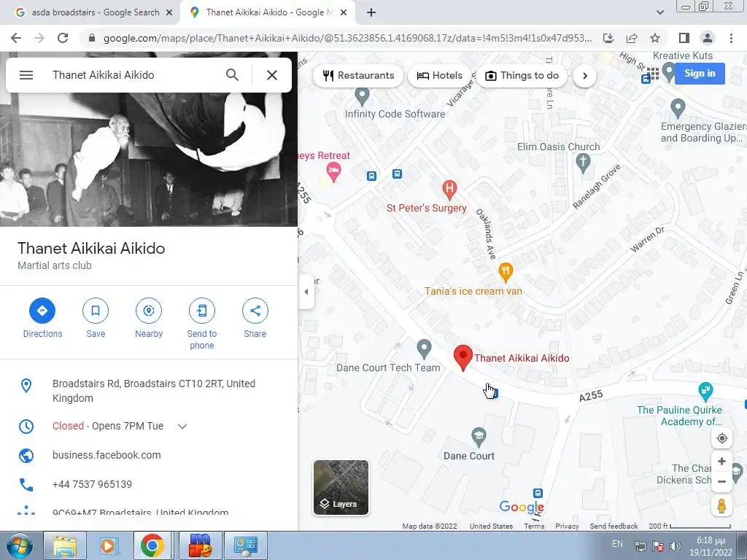Send the place to your phone

click(202, 324)
